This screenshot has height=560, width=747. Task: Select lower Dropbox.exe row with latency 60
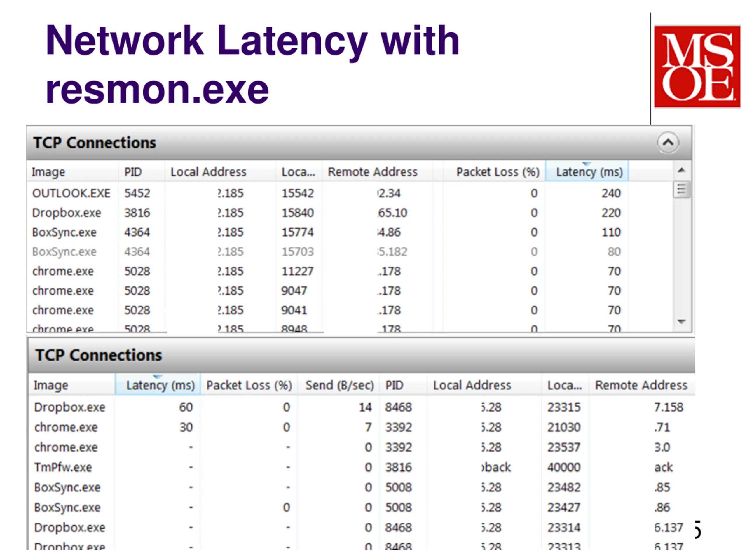pos(362,407)
